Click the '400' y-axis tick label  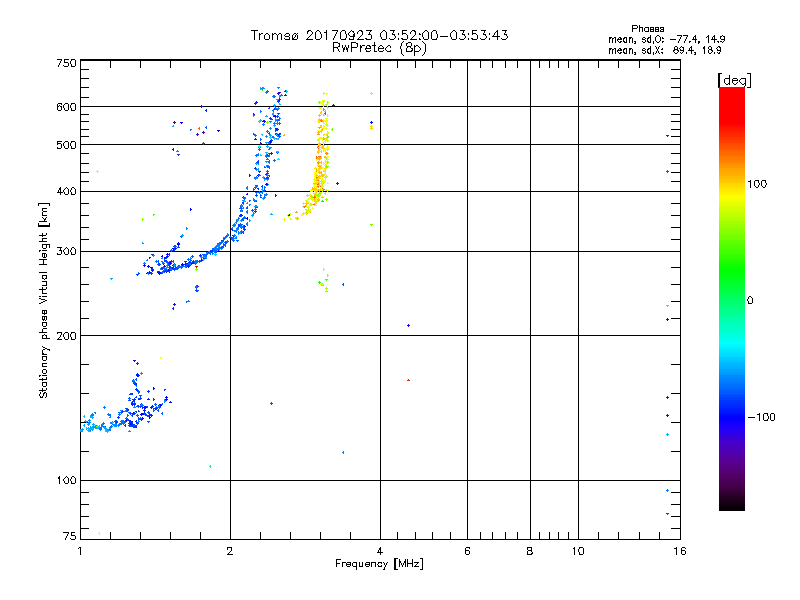point(66,191)
